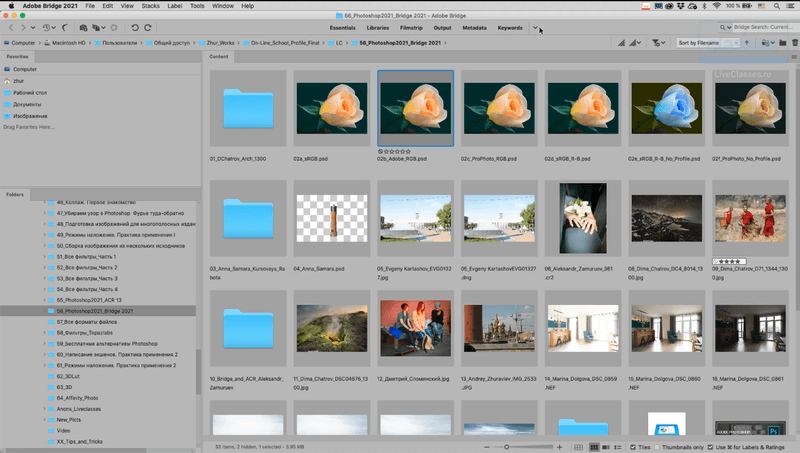Rotate 90 degrees clockwise

click(147, 28)
